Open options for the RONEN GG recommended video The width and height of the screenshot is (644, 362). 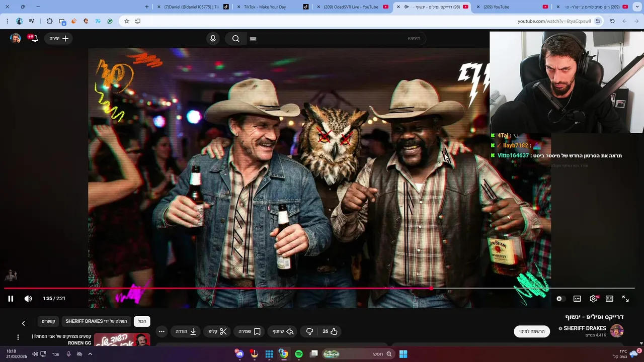(x=18, y=337)
